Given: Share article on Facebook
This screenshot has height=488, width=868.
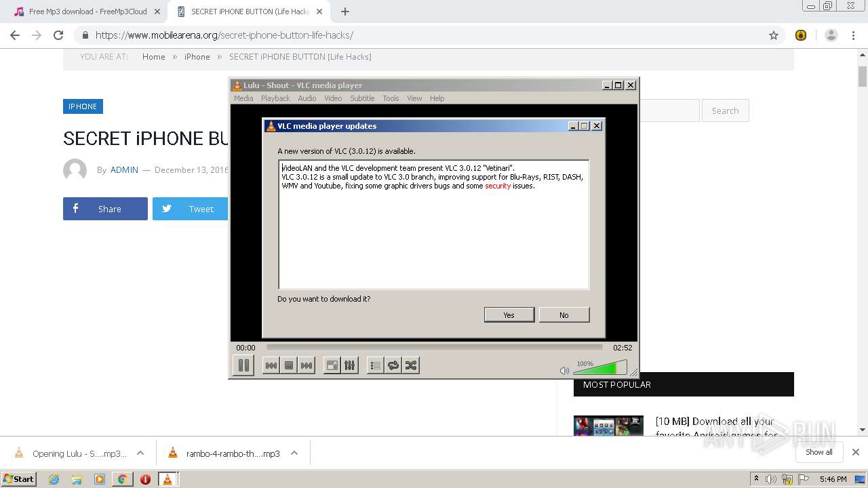Looking at the screenshot, I should pos(105,209).
